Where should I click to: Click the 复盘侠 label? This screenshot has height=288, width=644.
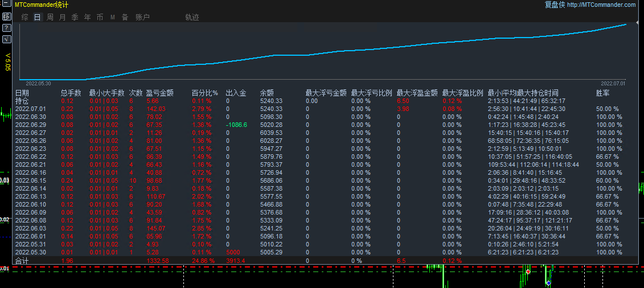click(x=555, y=5)
